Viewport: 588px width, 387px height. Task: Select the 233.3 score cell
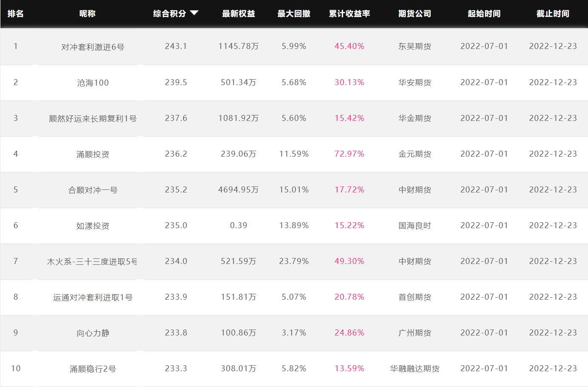[176, 368]
